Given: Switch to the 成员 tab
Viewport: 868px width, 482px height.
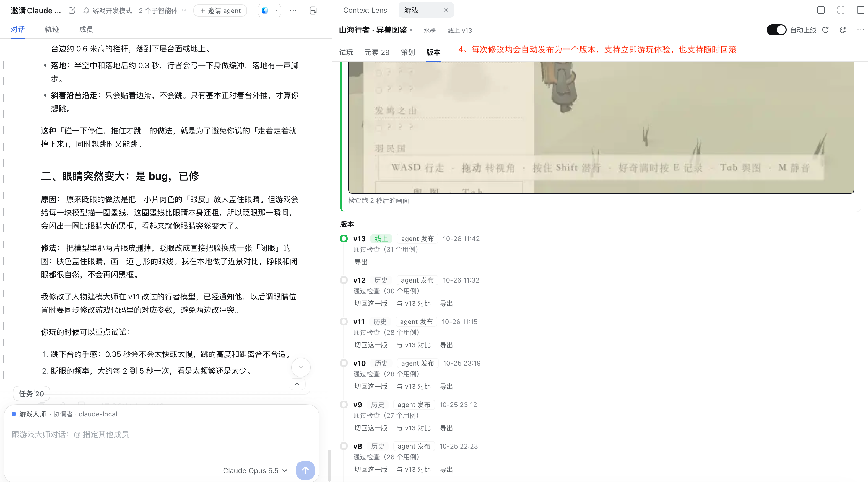Looking at the screenshot, I should click(86, 29).
